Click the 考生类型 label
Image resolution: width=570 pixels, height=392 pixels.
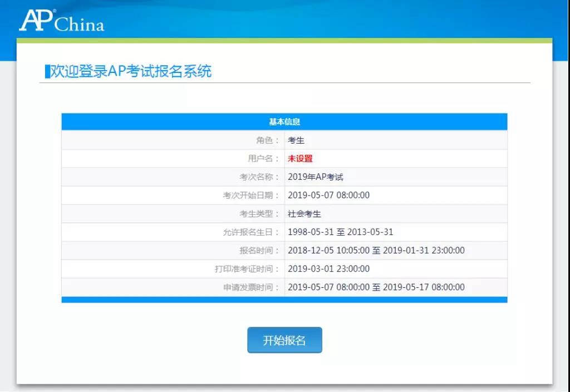[259, 214]
